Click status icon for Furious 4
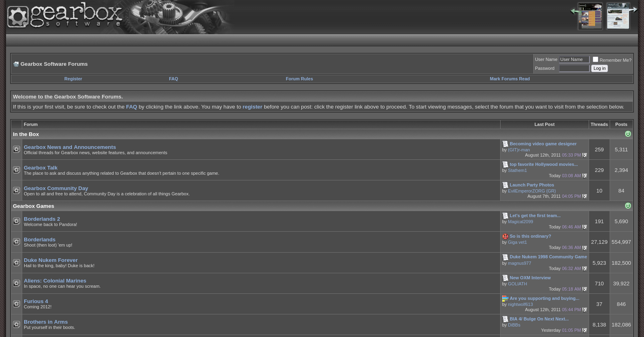The width and height of the screenshot is (644, 337). pyautogui.click(x=17, y=304)
